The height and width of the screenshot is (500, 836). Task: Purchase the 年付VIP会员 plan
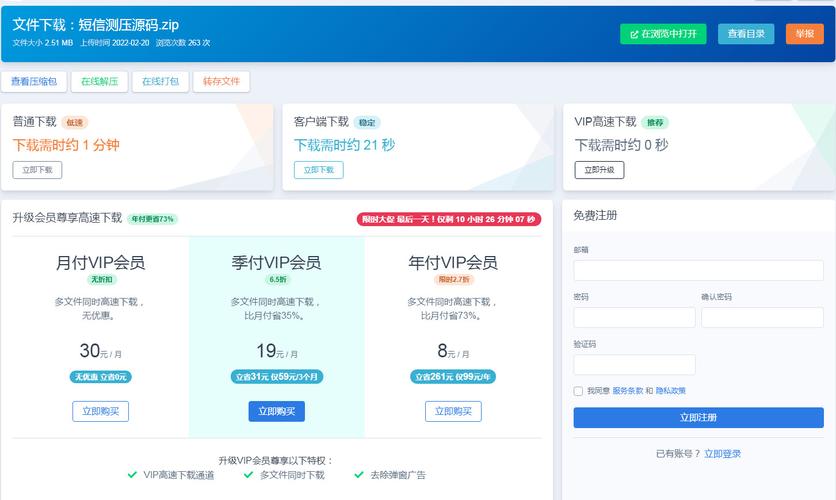coord(453,411)
